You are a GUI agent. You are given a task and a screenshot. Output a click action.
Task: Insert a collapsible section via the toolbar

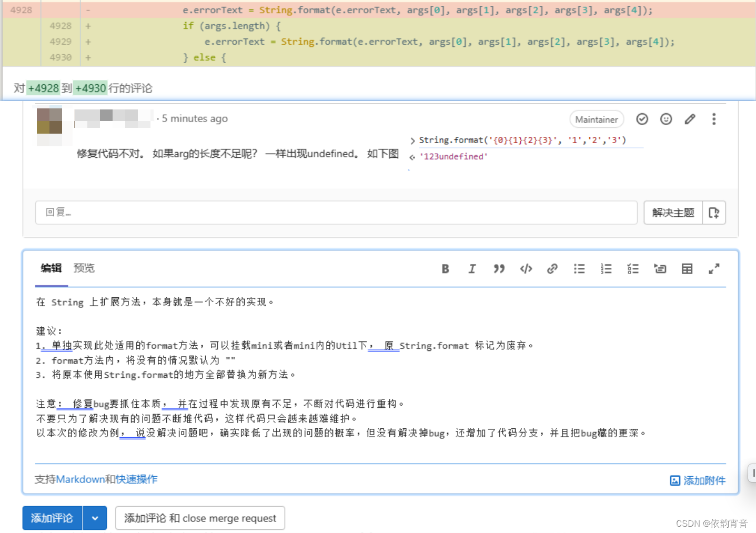point(660,269)
